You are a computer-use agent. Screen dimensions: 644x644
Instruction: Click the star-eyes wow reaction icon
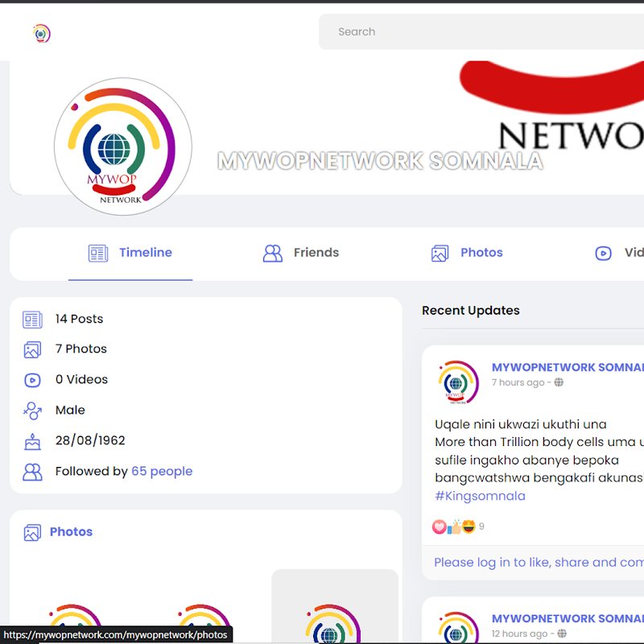(469, 526)
